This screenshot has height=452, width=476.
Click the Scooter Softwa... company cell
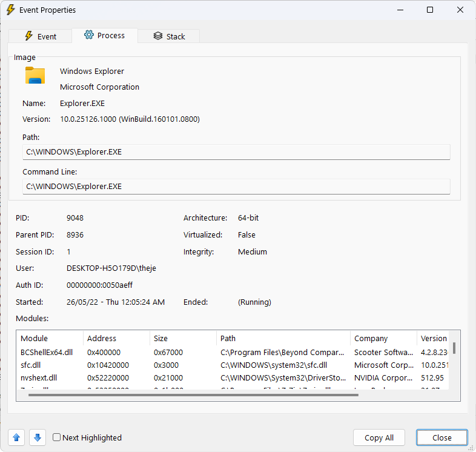(383, 353)
